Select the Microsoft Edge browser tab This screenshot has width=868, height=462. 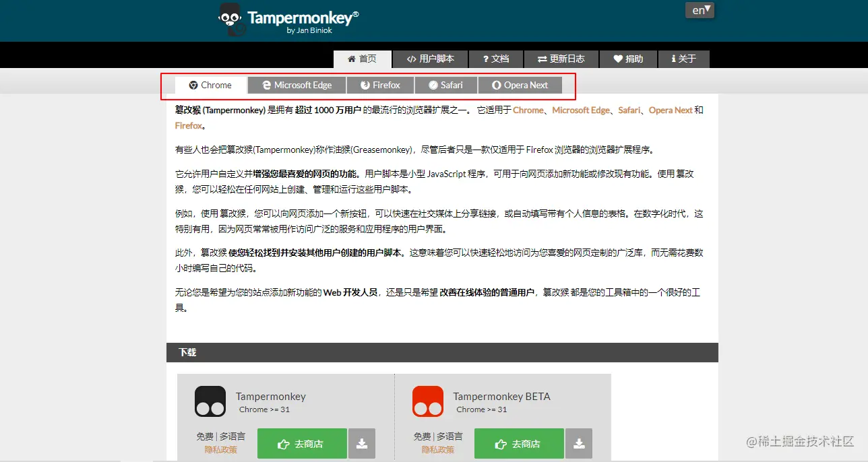(x=297, y=86)
